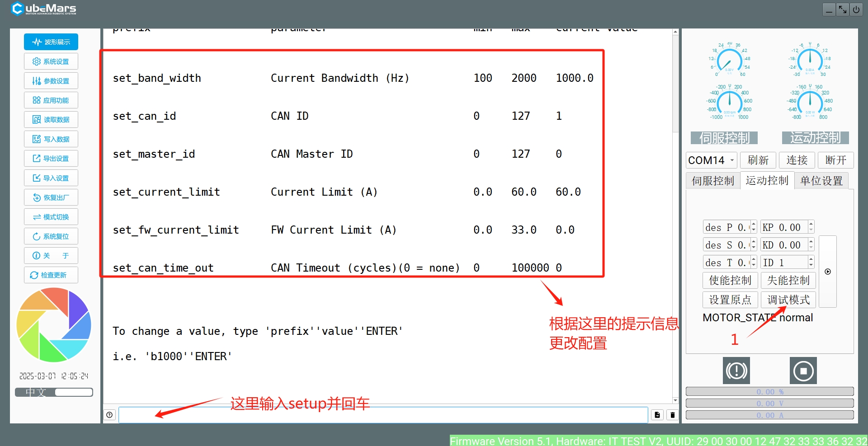Open 系统设置 system settings

tap(51, 61)
